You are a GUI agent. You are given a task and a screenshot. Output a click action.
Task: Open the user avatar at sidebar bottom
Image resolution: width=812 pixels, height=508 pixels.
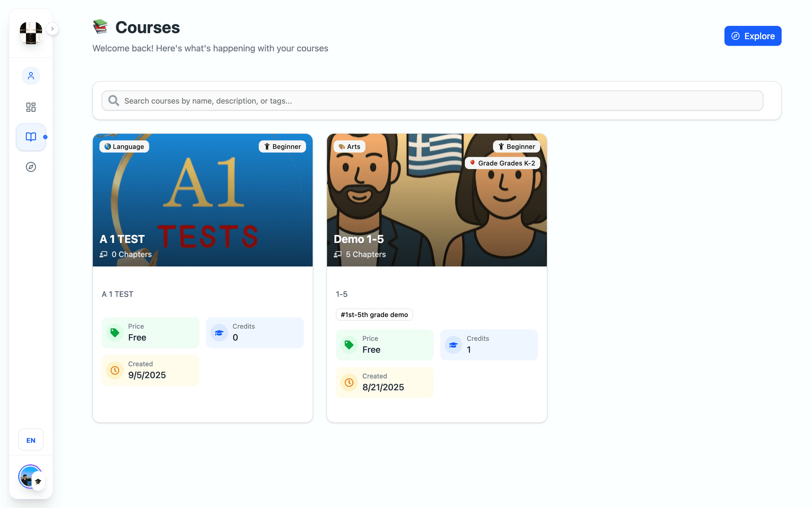30,476
